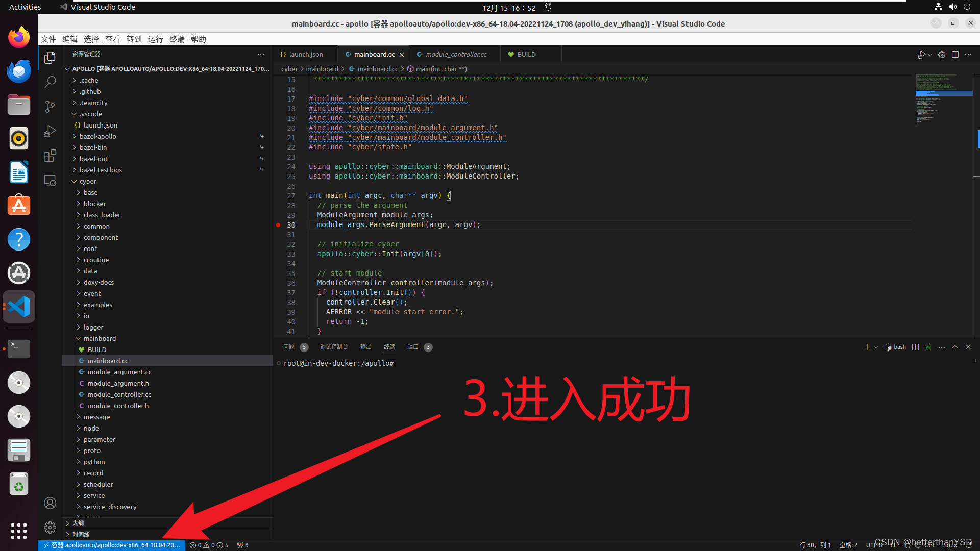Open new terminal profile dropdown arrow
Screen dimensions: 980x551
point(876,347)
